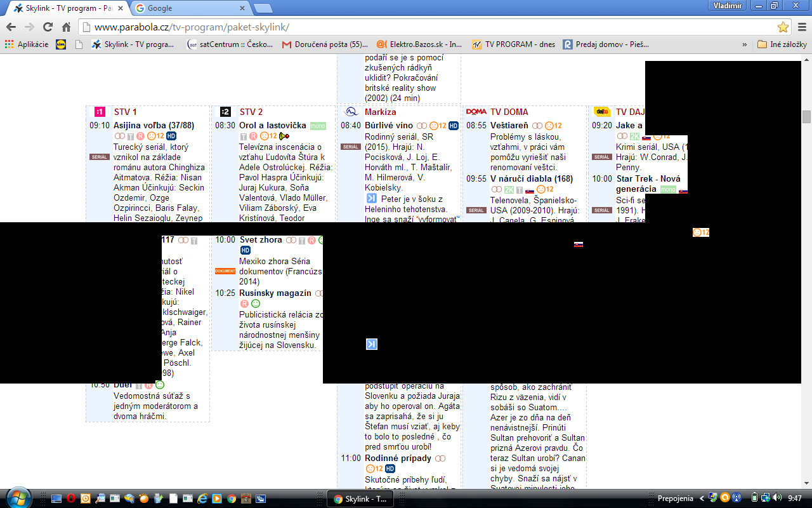Open the TV DOMA channel heading
This screenshot has height=508, width=812.
tap(509, 112)
